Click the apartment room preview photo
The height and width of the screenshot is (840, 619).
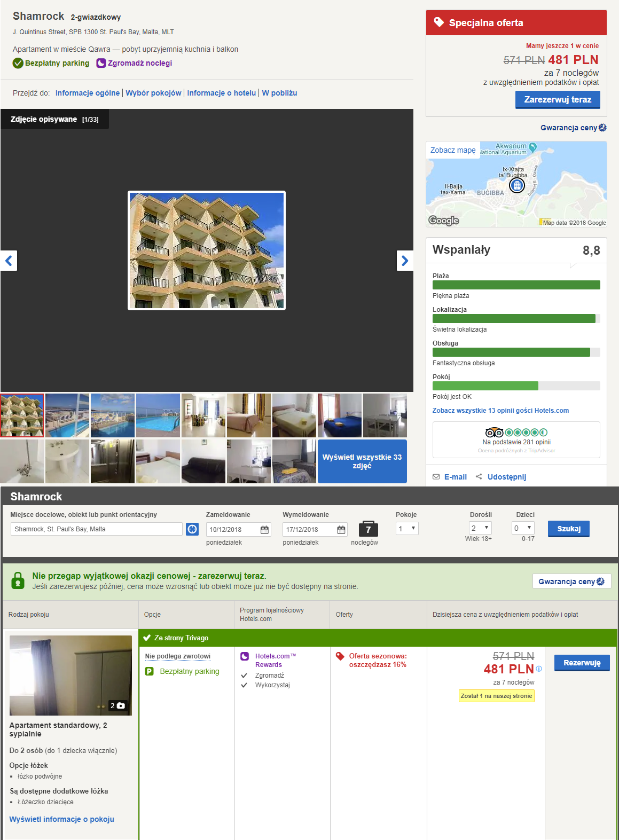pos(70,676)
